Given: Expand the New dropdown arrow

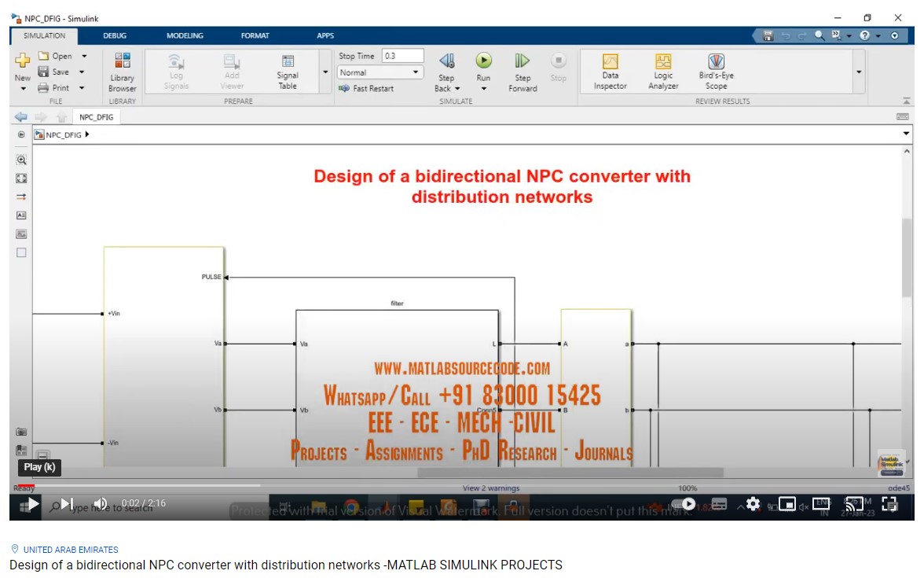Looking at the screenshot, I should pos(23,88).
